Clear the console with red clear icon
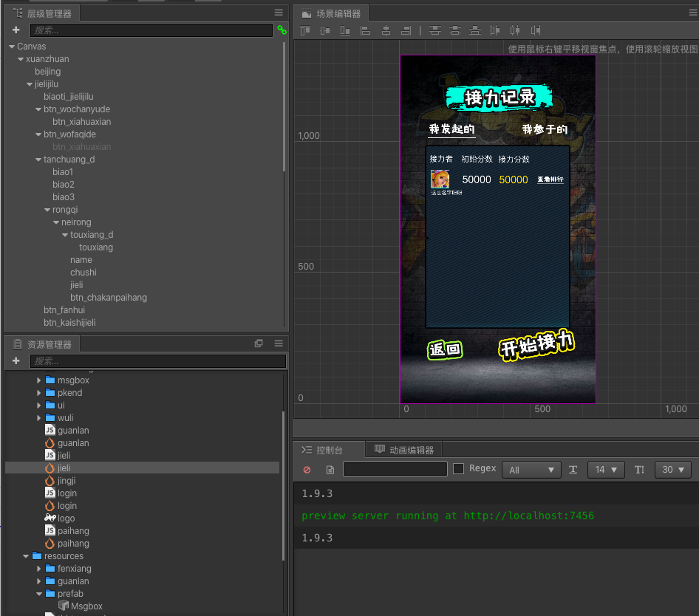 307,470
